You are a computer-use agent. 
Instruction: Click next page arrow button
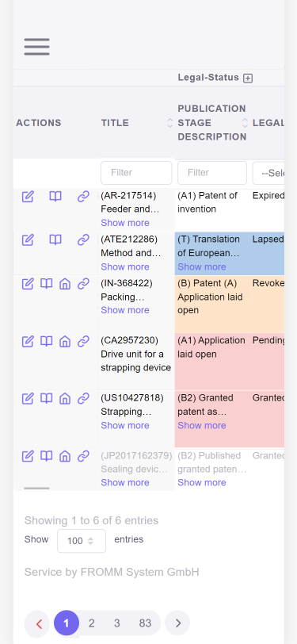click(177, 623)
